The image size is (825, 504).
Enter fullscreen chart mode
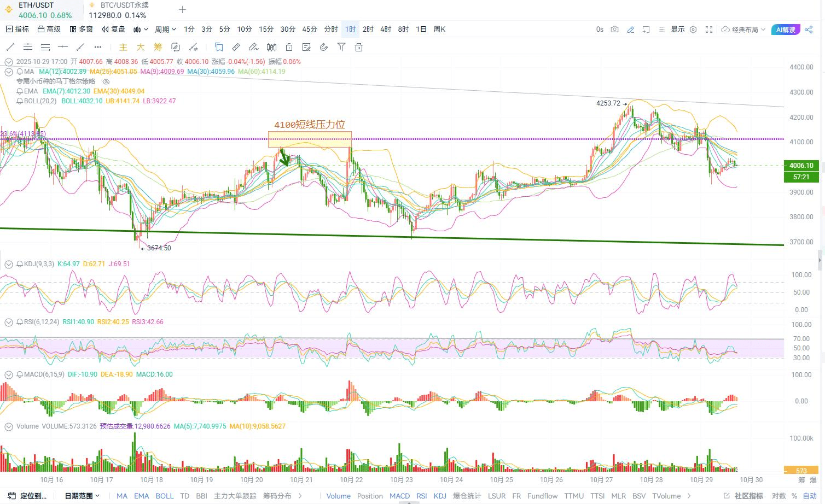point(709,30)
